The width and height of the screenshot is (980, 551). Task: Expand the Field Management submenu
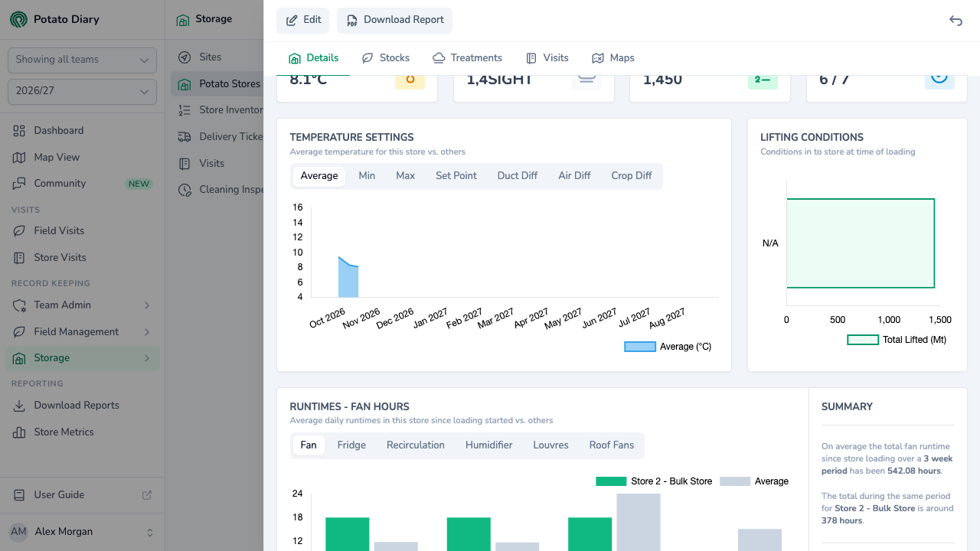click(x=146, y=332)
